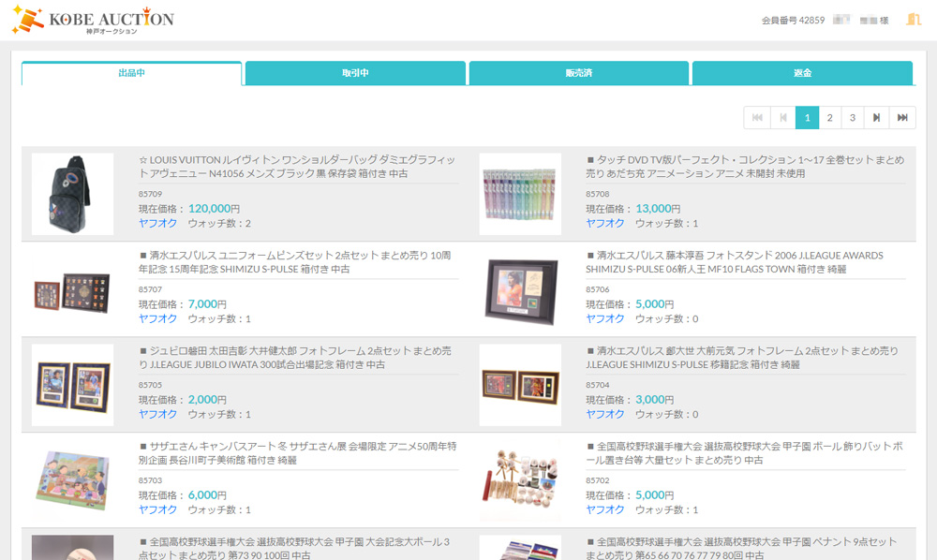Click 甲子園 ペナント 9点セット title
The width and height of the screenshot is (937, 560).
pyautogui.click(x=741, y=549)
